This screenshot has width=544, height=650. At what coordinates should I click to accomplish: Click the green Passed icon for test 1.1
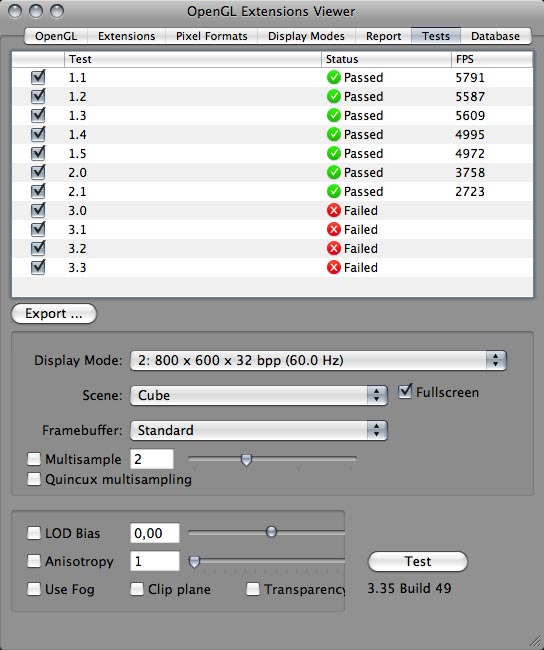coord(333,77)
